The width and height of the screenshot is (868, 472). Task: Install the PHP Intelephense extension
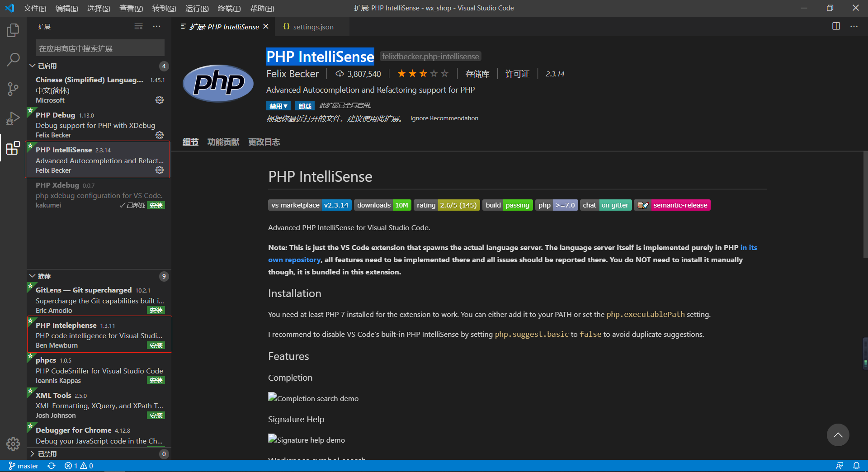pos(156,345)
